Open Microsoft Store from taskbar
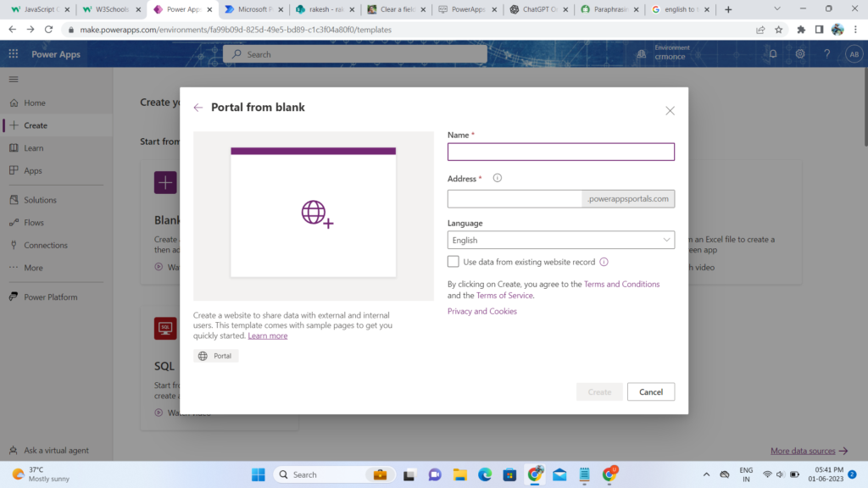868x488 pixels. coord(509,474)
